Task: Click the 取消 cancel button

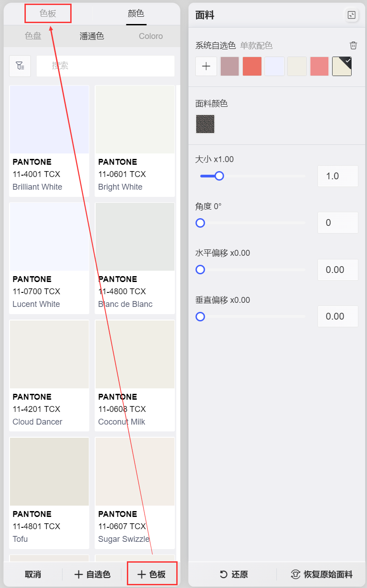Action: [33, 574]
